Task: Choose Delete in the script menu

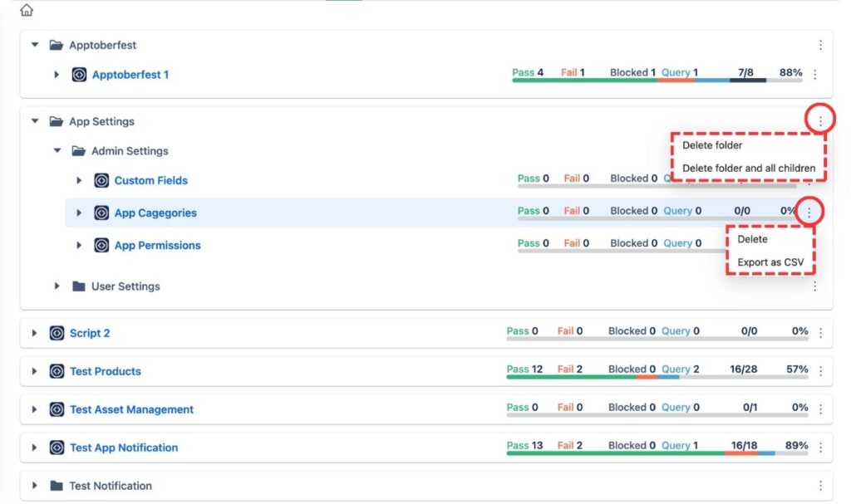Action: point(752,239)
